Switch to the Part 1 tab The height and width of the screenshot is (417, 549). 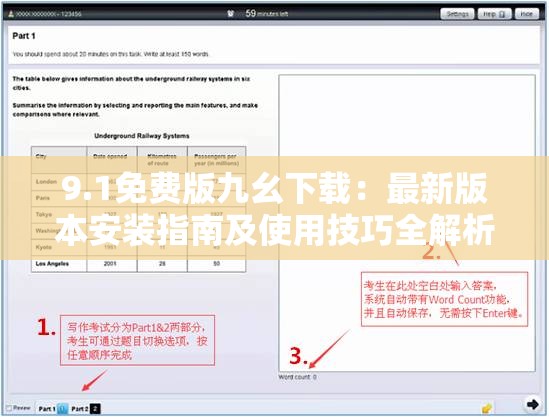coord(53,409)
